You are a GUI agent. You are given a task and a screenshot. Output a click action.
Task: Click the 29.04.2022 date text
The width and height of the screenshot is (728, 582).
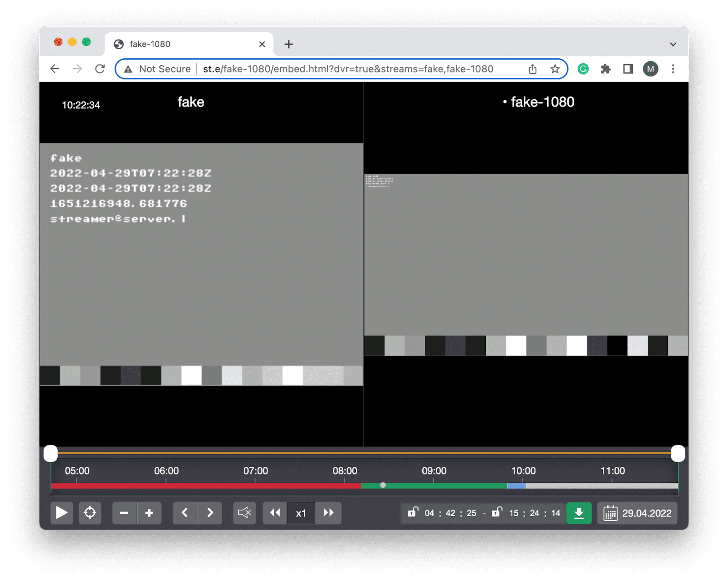point(647,513)
